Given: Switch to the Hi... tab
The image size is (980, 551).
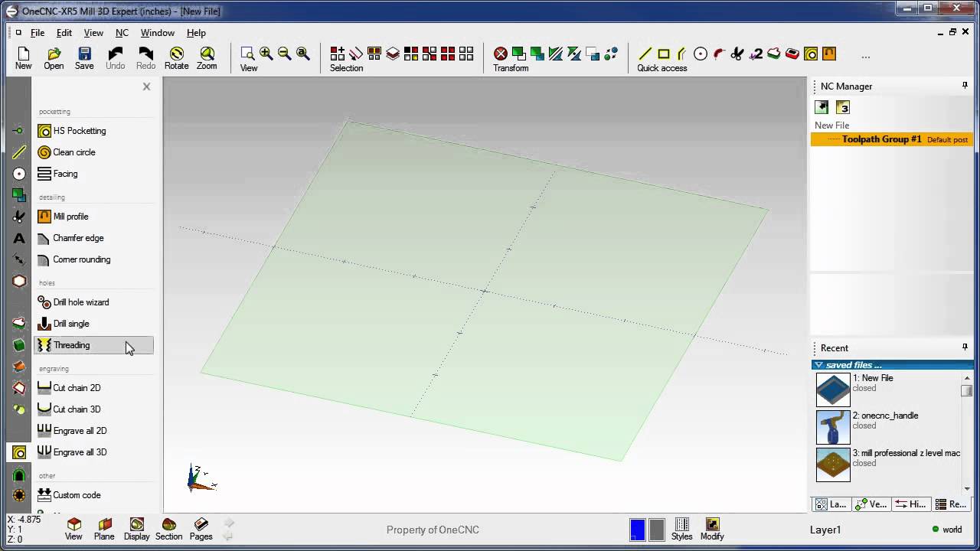Looking at the screenshot, I should [x=911, y=504].
